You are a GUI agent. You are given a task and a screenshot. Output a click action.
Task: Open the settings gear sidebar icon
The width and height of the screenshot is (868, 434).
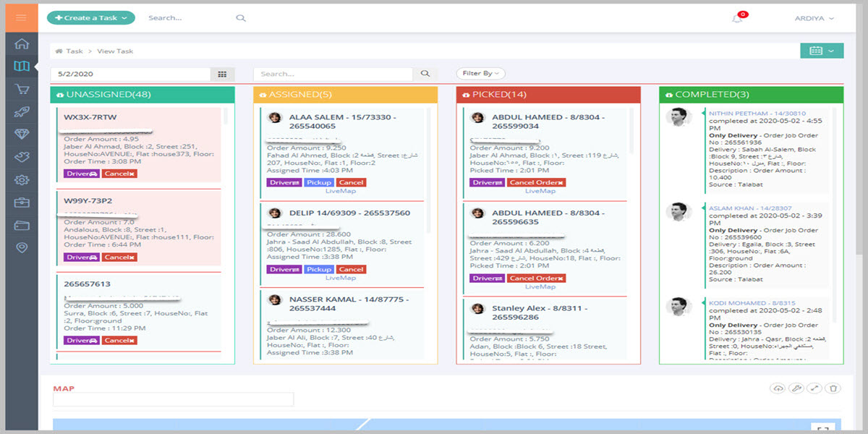[22, 180]
